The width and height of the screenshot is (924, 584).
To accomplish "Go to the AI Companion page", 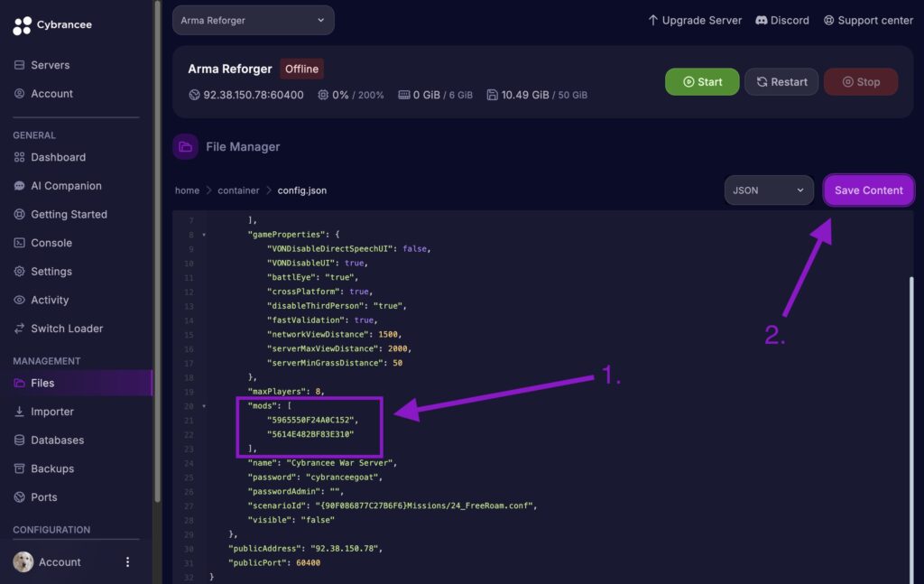I will (66, 186).
